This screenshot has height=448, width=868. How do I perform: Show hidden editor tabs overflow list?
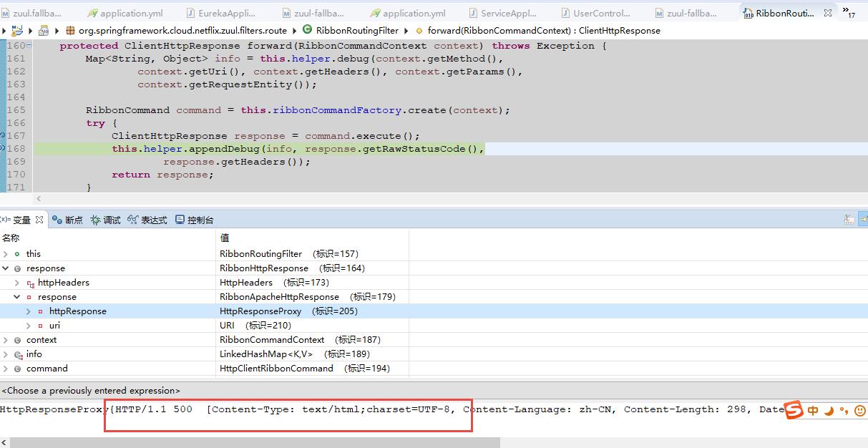849,12
